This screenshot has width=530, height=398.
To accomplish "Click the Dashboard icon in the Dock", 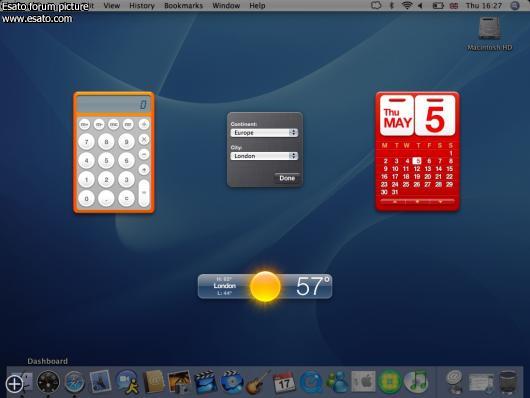I will point(48,381).
